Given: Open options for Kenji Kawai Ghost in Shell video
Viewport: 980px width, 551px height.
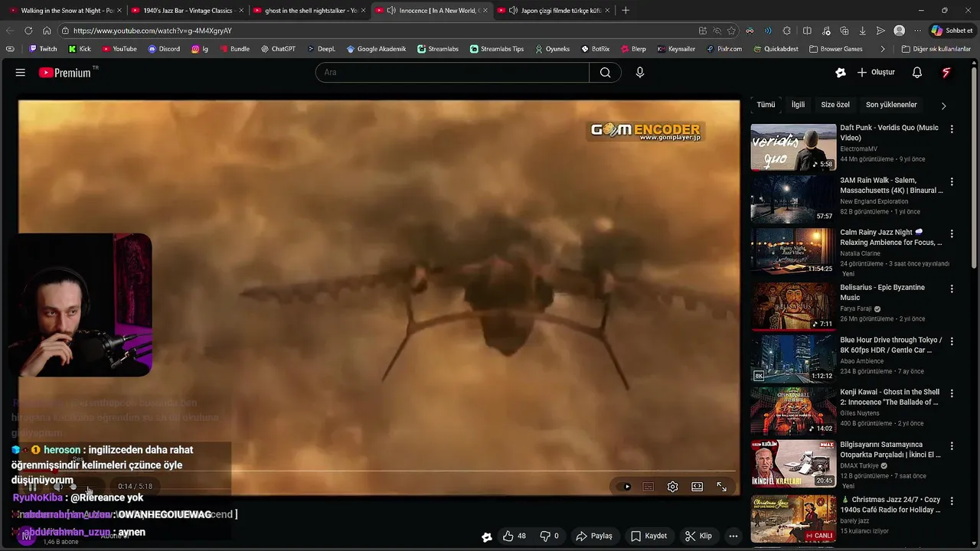Looking at the screenshot, I should pos(952,393).
